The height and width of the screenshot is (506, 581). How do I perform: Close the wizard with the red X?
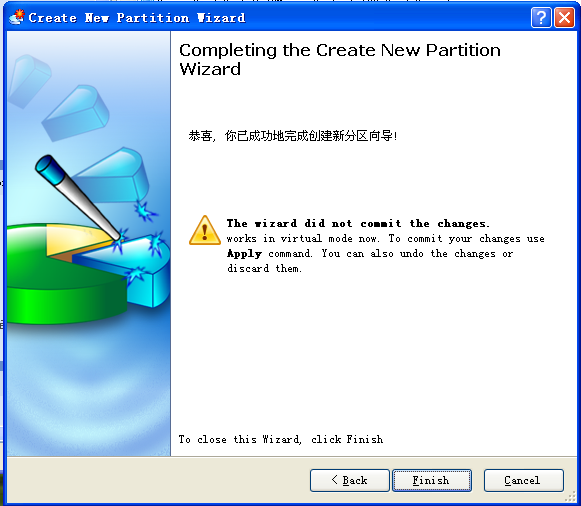[x=564, y=17]
